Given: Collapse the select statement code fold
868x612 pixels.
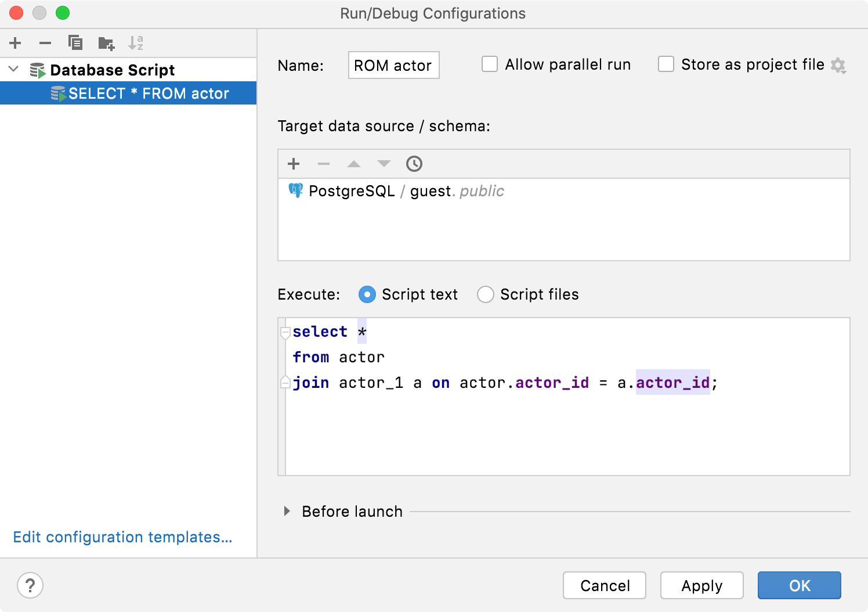Looking at the screenshot, I should click(285, 332).
